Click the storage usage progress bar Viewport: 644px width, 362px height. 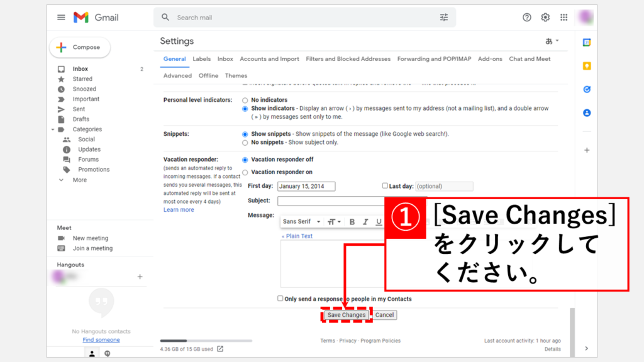coord(206,341)
